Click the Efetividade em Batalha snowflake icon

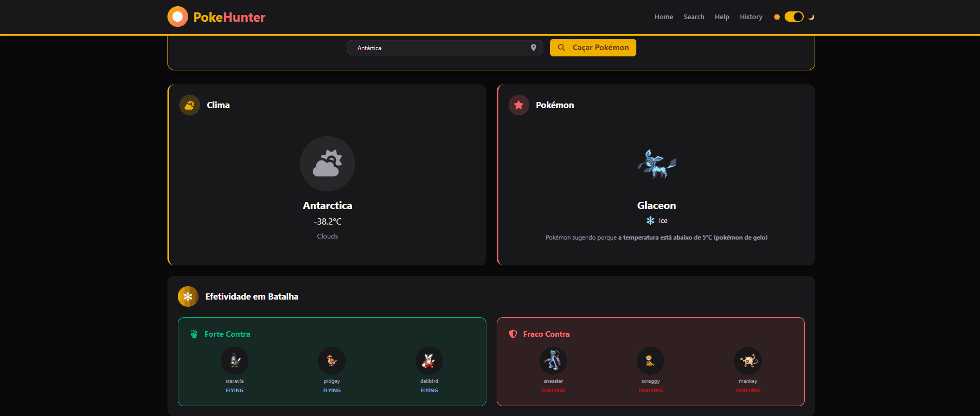(188, 296)
